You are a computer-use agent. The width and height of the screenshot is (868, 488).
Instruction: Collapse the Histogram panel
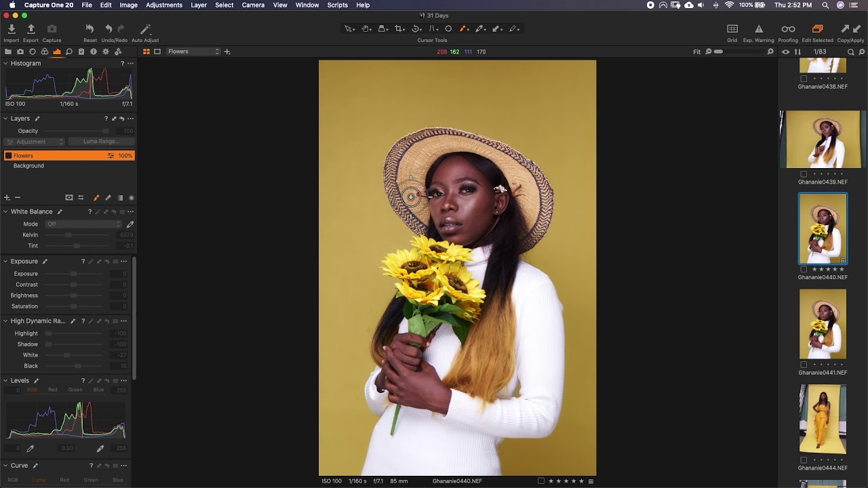5,63
